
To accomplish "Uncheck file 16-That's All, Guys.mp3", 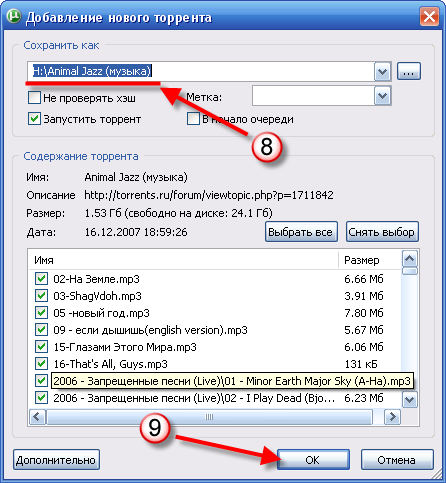I will pos(41,364).
